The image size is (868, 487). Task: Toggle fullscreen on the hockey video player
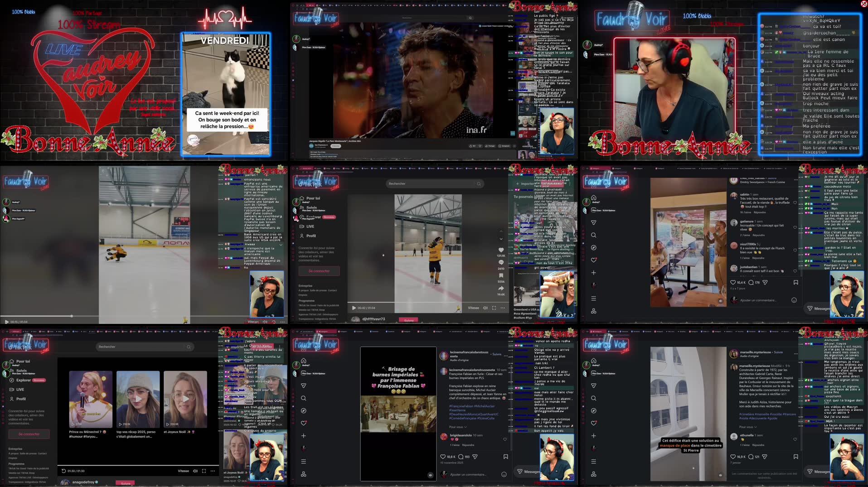[x=494, y=308]
